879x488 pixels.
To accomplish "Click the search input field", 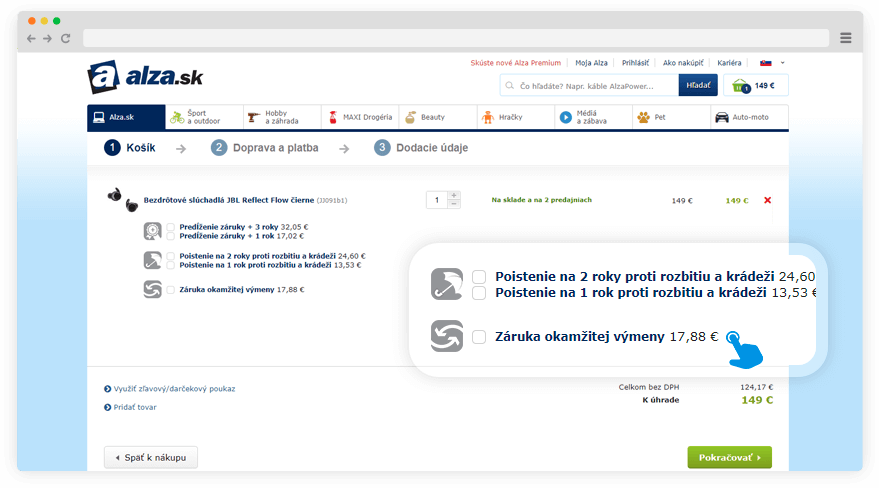I will pos(589,86).
